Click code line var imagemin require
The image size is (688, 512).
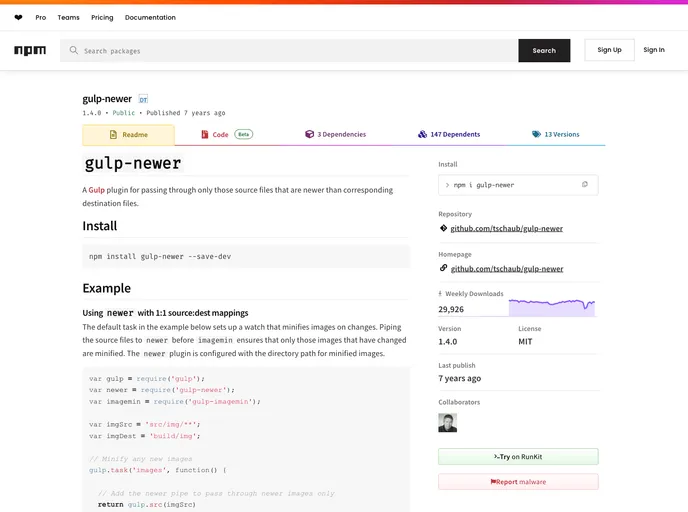[175, 401]
